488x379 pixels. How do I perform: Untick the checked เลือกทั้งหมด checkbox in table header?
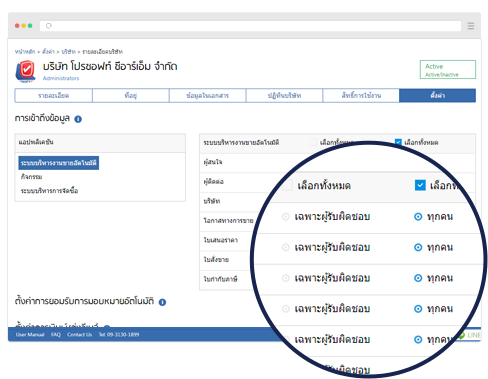[398, 142]
